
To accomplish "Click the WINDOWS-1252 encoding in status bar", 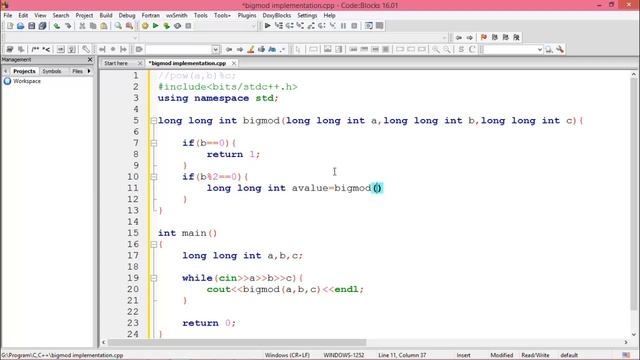I will [x=344, y=355].
